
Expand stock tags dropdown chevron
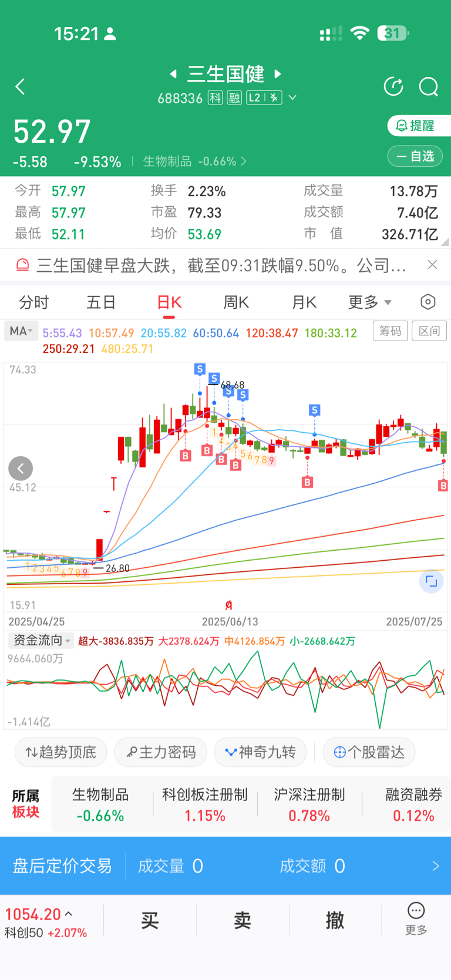[292, 97]
